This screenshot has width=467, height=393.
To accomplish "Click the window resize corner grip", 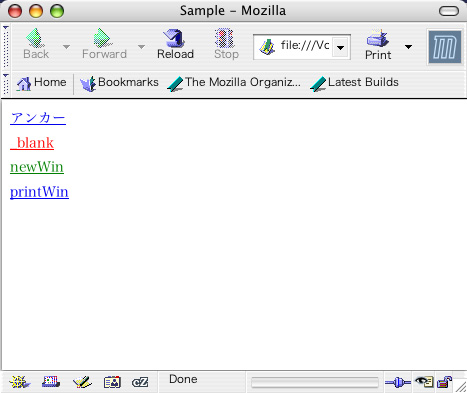I will 461,387.
